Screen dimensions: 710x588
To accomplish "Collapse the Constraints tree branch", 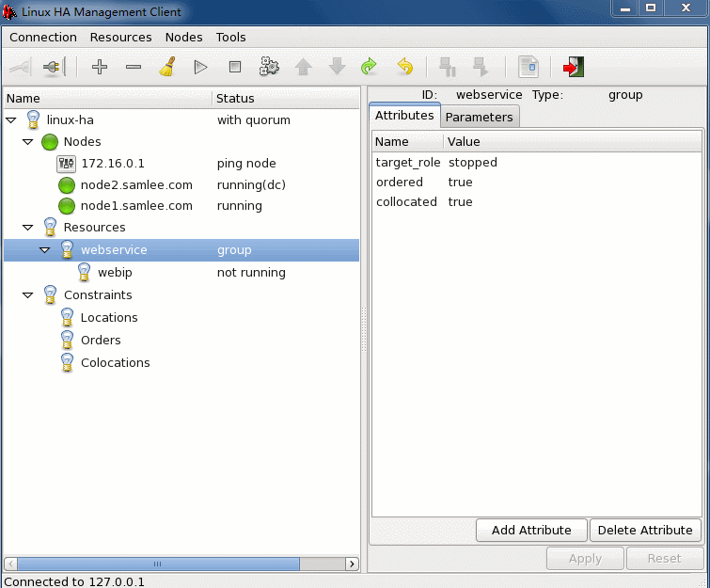I will [28, 294].
